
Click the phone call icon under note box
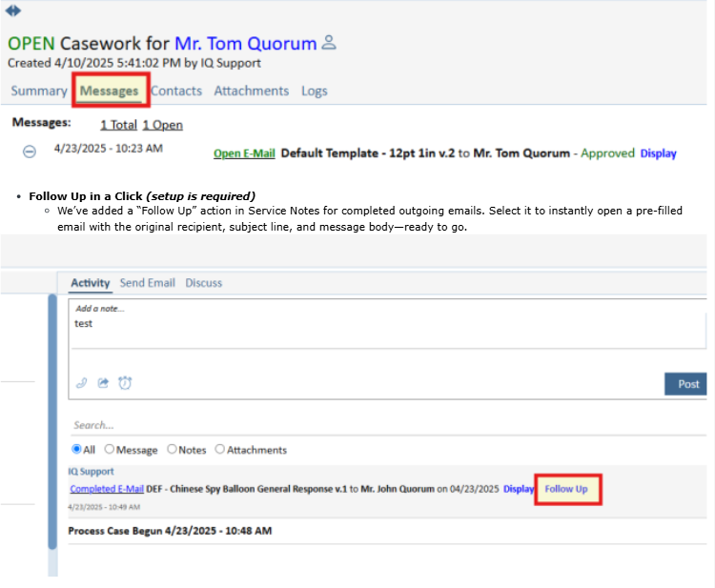point(82,383)
